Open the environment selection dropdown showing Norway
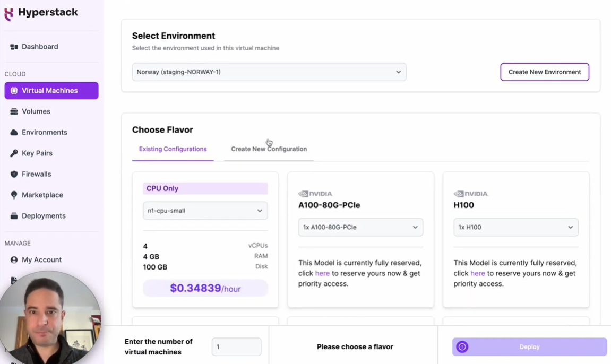Screen dimensions: 611x364 coord(269,72)
